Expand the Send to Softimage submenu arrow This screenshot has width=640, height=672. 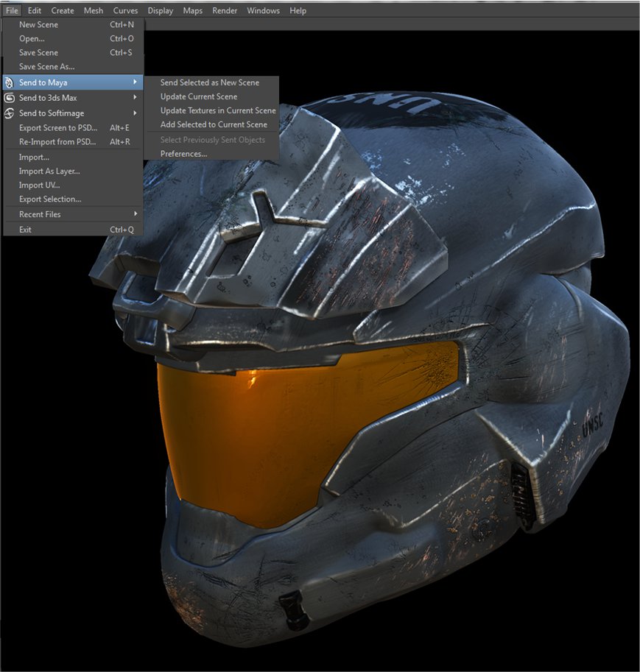(x=135, y=113)
